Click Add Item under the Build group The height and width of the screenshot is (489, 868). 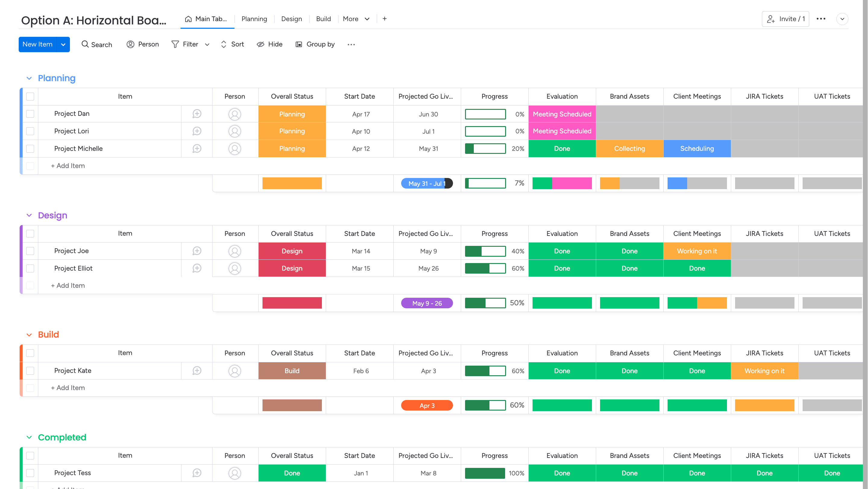click(x=68, y=388)
